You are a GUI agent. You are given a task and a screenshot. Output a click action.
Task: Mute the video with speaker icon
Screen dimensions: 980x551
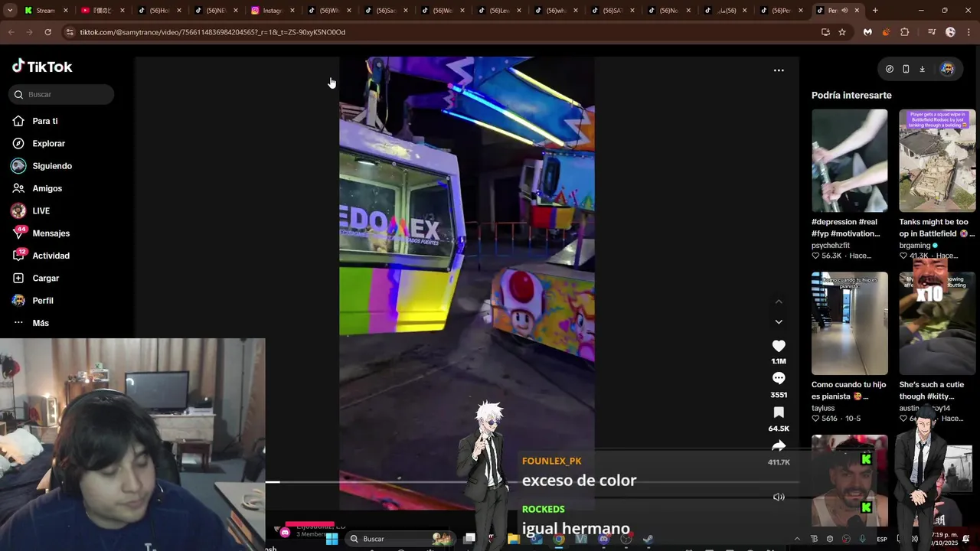click(779, 497)
